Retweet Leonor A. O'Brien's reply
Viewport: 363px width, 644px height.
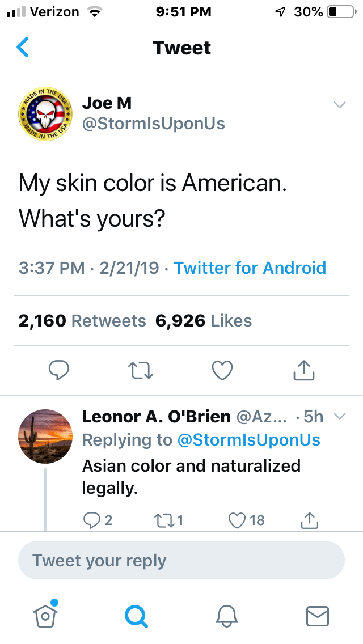tap(162, 519)
